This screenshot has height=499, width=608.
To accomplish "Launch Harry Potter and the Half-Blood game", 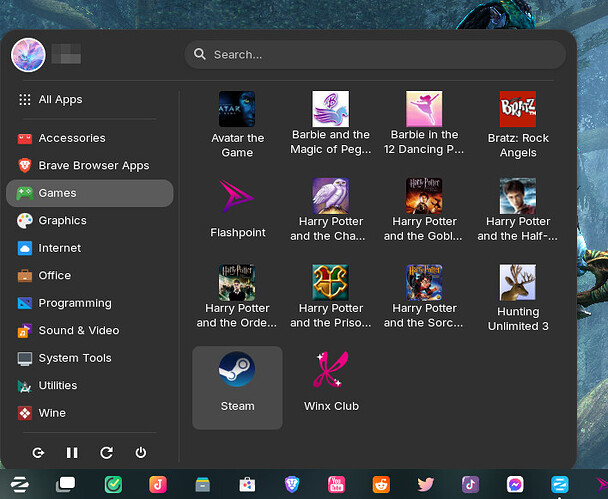I will [518, 208].
